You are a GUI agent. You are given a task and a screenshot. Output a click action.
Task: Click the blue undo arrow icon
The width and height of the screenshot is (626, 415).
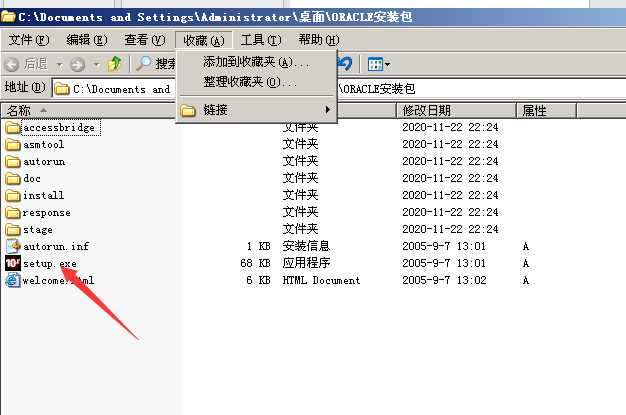click(x=345, y=63)
